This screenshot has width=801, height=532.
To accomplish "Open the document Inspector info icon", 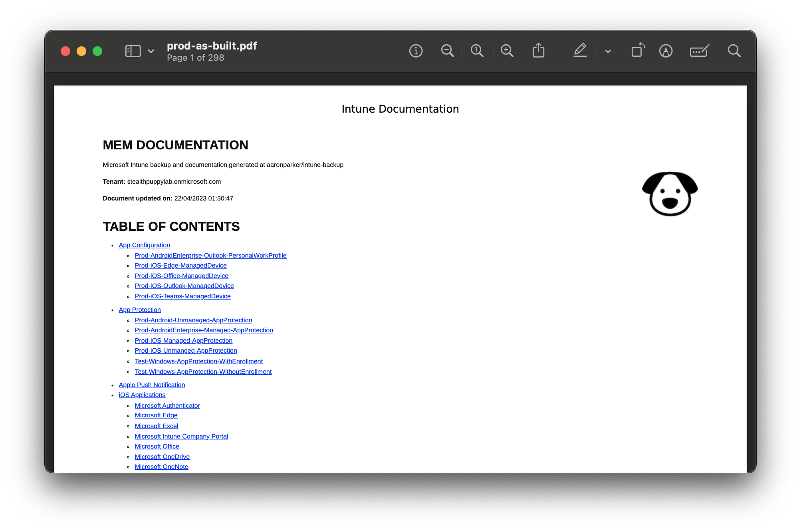I will point(416,51).
